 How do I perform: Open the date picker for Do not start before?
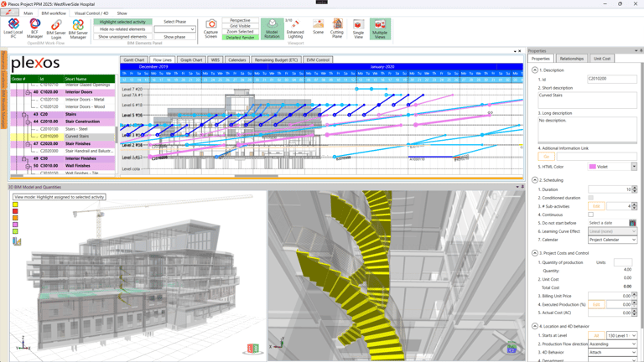click(632, 223)
